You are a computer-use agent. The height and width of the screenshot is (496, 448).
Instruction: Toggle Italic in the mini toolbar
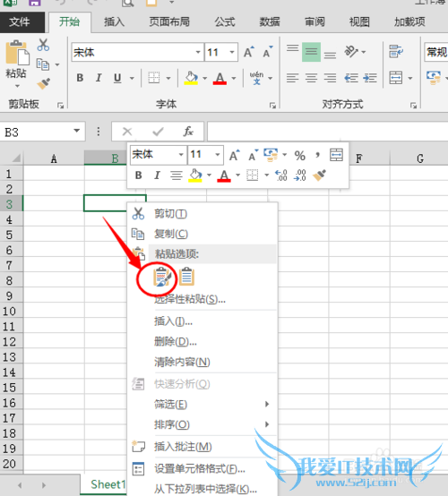tap(157, 175)
